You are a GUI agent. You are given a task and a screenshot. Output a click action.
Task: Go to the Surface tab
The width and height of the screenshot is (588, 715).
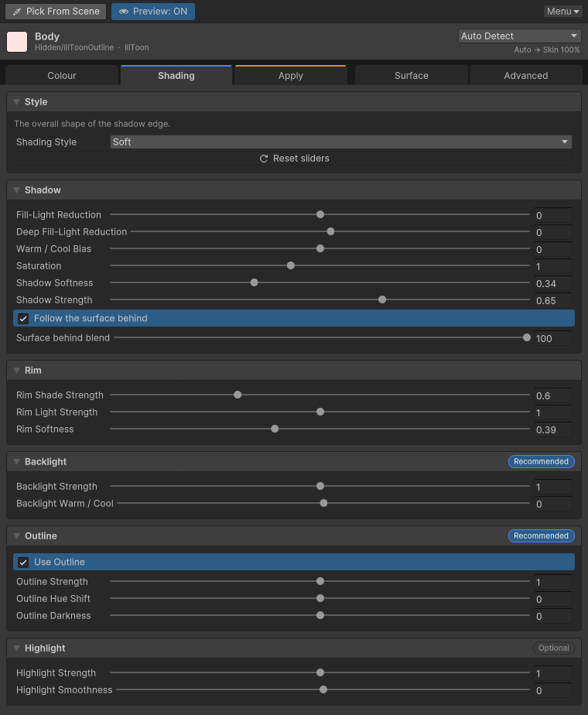[412, 76]
